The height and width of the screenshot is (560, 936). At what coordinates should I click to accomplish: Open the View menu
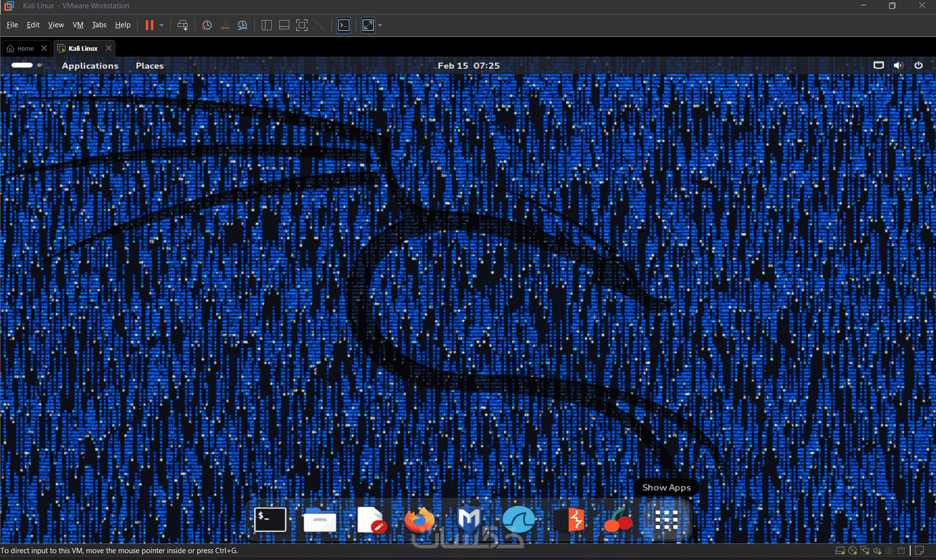tap(56, 25)
